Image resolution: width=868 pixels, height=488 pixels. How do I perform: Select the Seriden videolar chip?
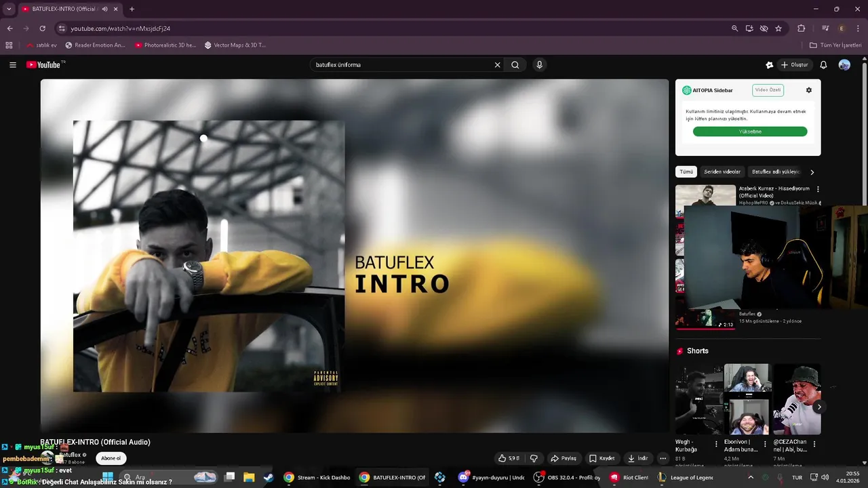pyautogui.click(x=722, y=172)
